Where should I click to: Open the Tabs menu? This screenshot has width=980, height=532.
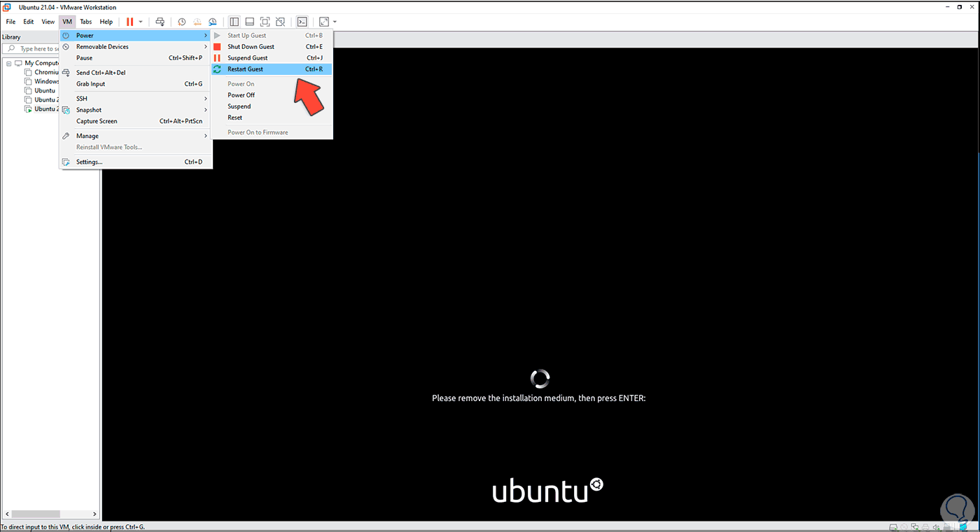click(85, 22)
